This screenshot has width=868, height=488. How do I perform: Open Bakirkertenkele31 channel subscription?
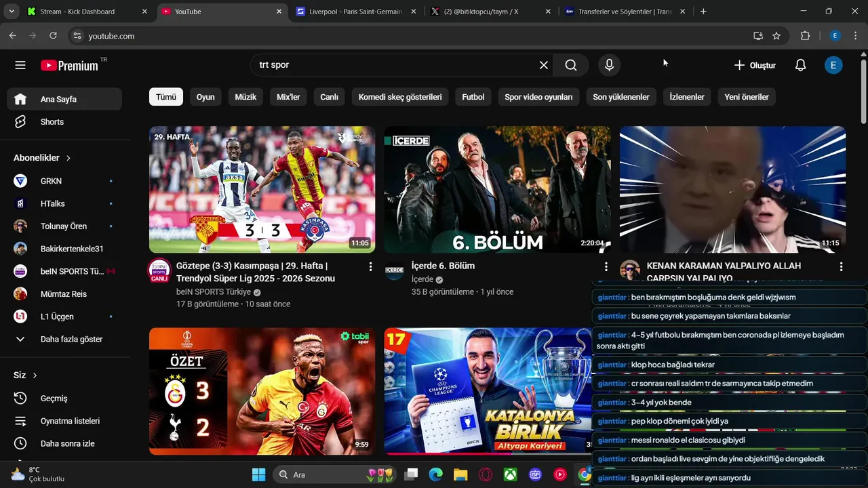(x=65, y=249)
